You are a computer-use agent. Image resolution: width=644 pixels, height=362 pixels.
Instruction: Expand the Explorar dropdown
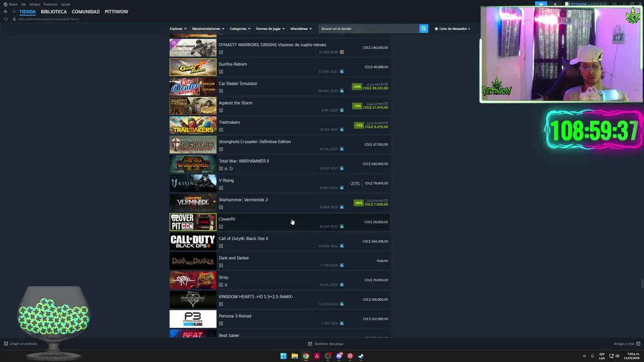pos(178,29)
